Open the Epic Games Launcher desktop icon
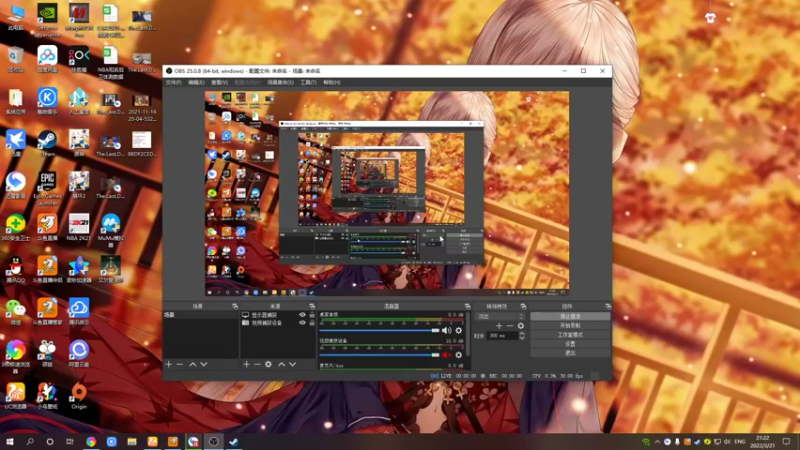Image resolution: width=800 pixels, height=450 pixels. click(x=47, y=188)
